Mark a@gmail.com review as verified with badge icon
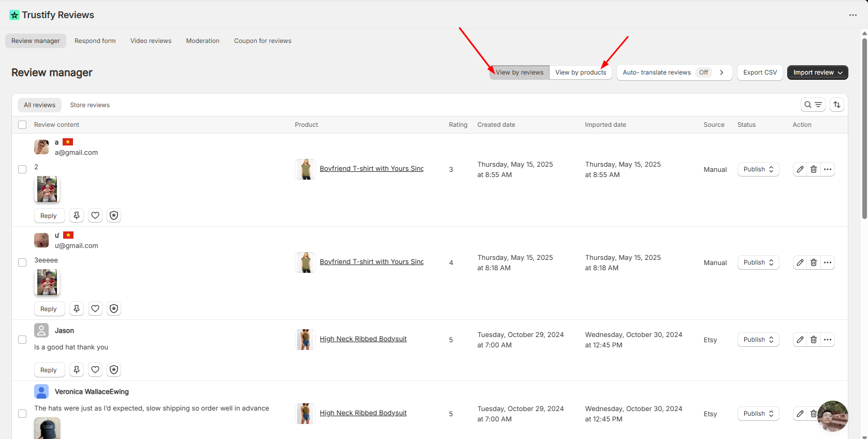 tap(114, 215)
